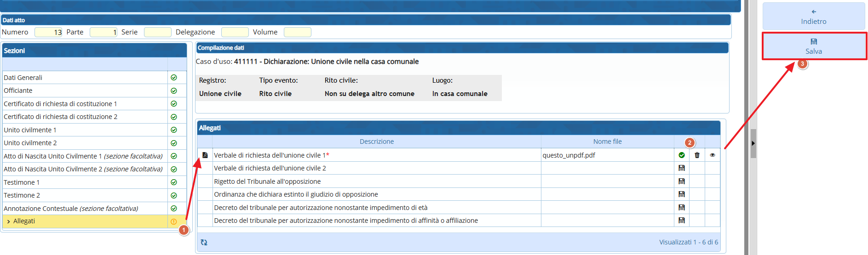Preview the attachment with the eye icon
Screen dimensions: 868x255
712,155
